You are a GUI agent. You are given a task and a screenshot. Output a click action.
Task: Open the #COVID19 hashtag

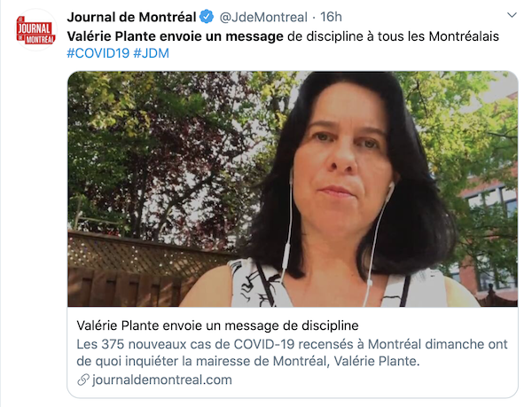click(x=98, y=53)
